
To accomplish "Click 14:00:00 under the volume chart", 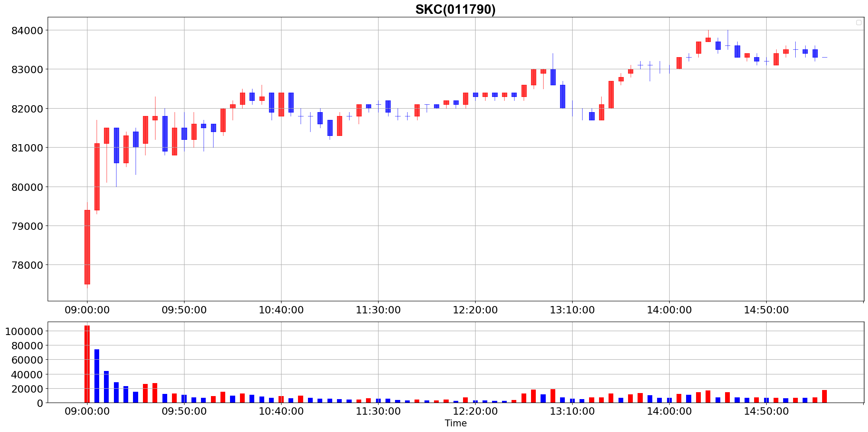I will point(669,412).
